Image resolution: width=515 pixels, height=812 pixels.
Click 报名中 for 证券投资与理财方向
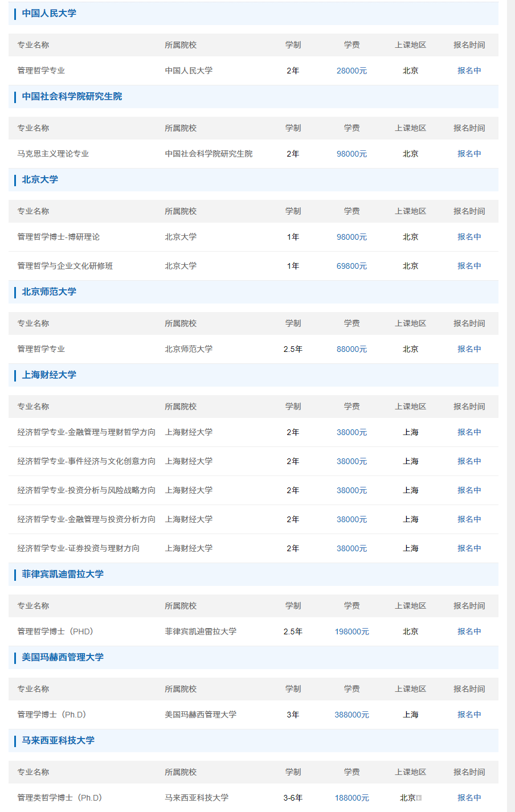tap(469, 548)
